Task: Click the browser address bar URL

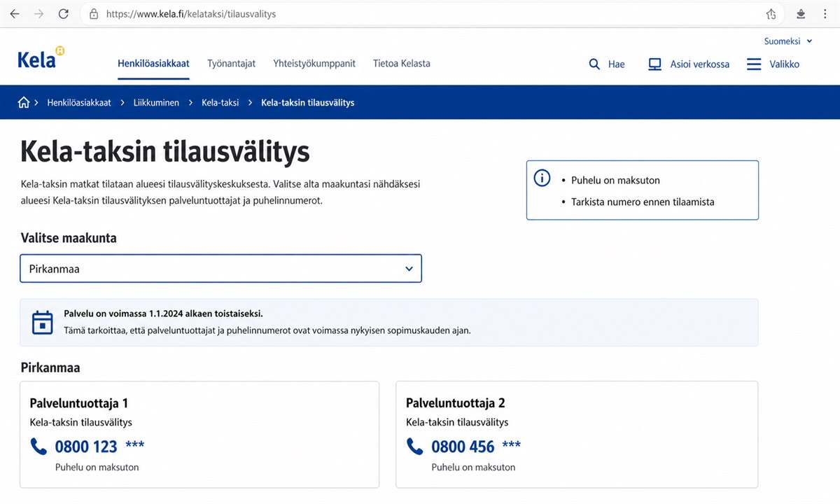Action: coord(191,14)
